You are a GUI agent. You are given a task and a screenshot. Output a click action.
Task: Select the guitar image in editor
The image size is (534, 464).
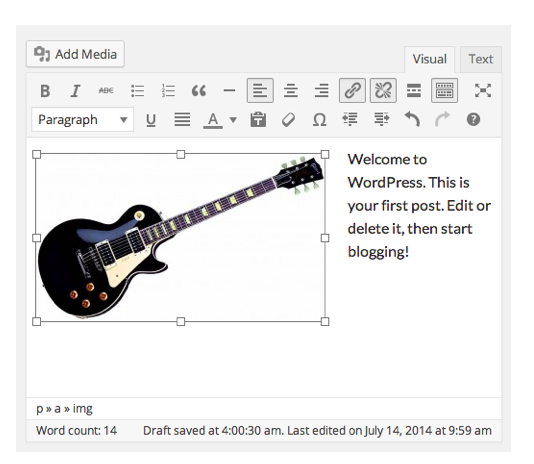(181, 237)
